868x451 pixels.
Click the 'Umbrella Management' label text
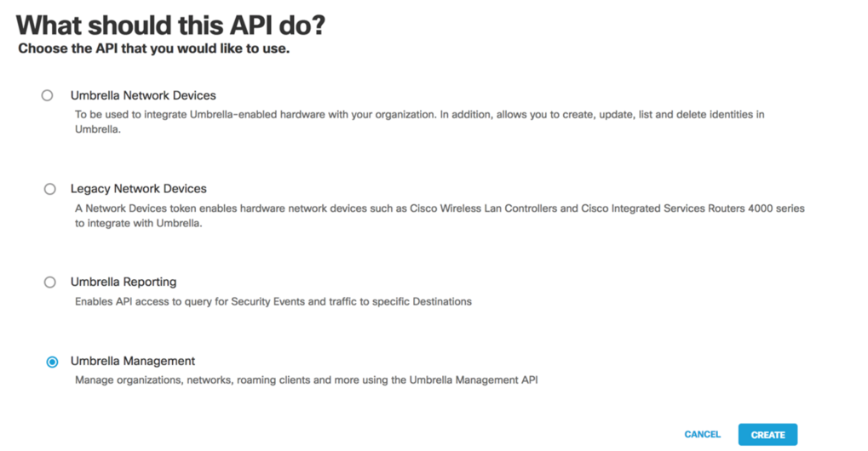(133, 361)
